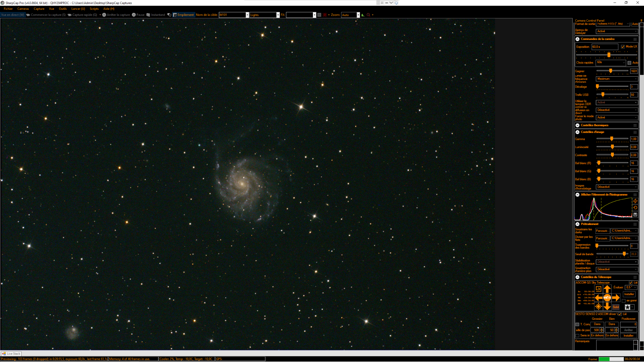Adjust the Exposition slider handle

tap(609, 55)
